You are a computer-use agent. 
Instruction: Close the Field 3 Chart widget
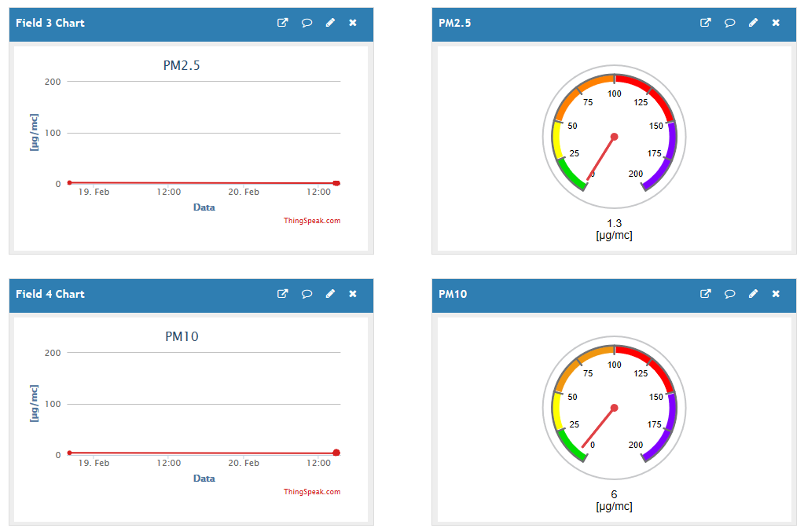[353, 23]
